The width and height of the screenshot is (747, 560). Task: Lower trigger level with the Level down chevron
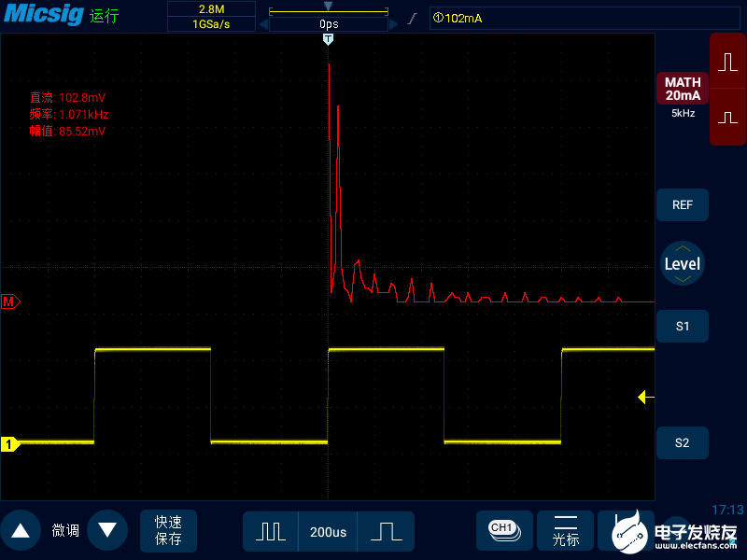coord(683,279)
